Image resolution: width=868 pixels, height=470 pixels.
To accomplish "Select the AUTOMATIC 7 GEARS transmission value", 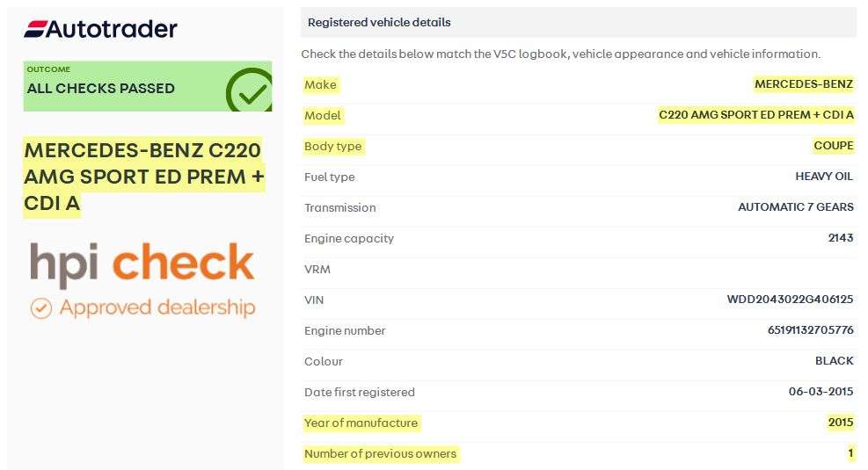I will [795, 207].
